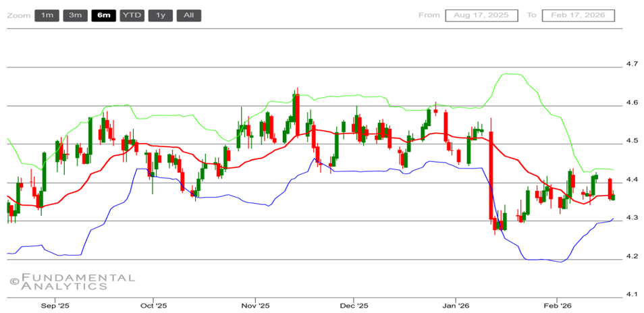Image resolution: width=644 pixels, height=313 pixels.
Task: Click the large red candle in mid-January
Action: 491,175
